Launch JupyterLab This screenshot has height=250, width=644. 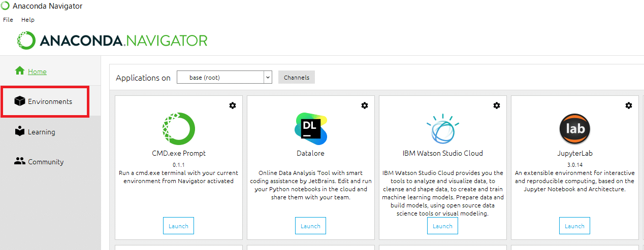point(574,226)
